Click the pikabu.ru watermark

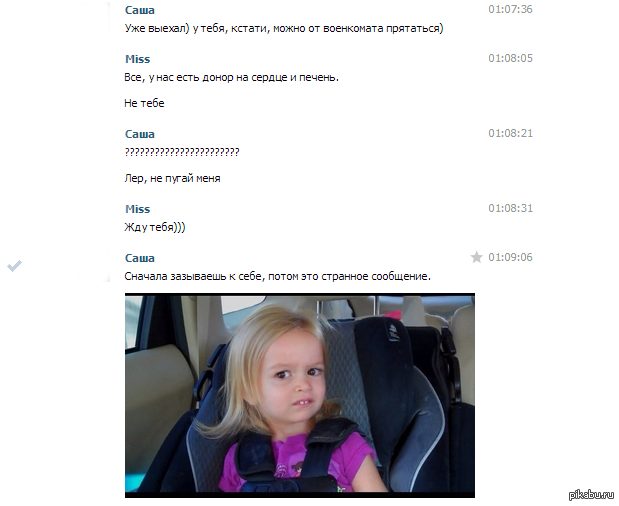coord(591,494)
